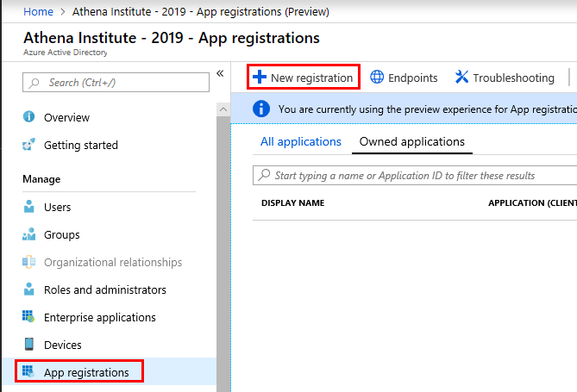Click the Troubleshooting button label
Screen dimensions: 577x392
click(x=514, y=78)
